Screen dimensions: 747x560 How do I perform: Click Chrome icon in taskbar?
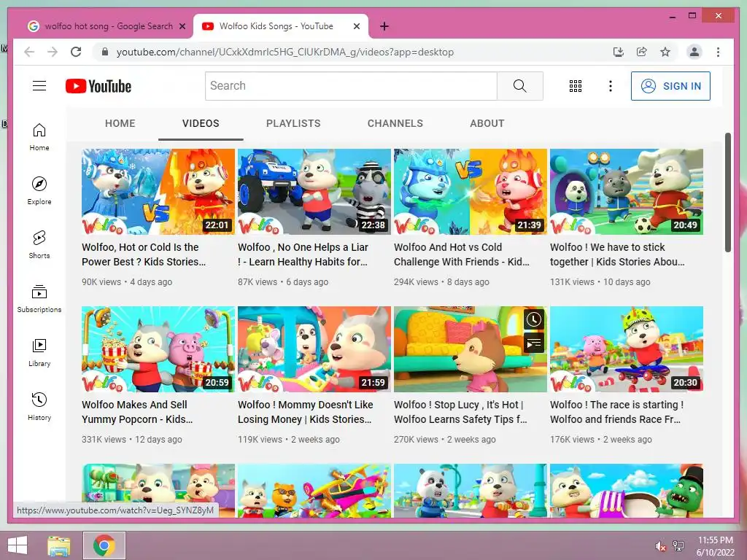104,545
